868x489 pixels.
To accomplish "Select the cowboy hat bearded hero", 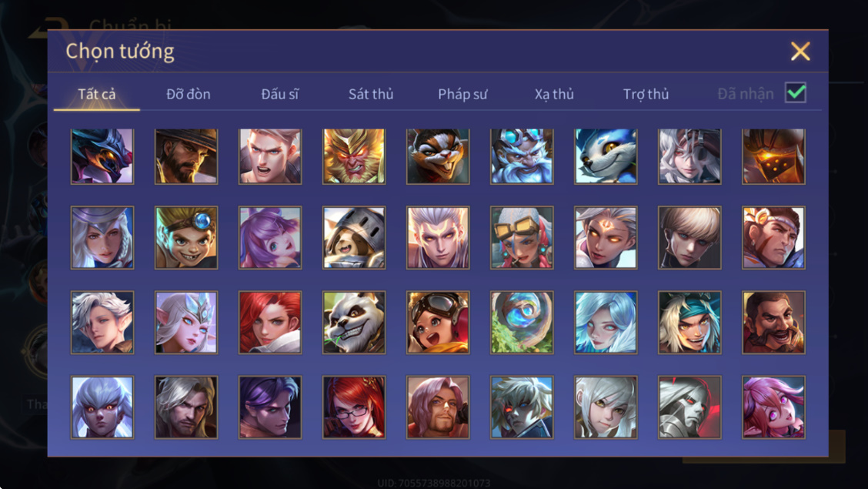I will (x=186, y=156).
